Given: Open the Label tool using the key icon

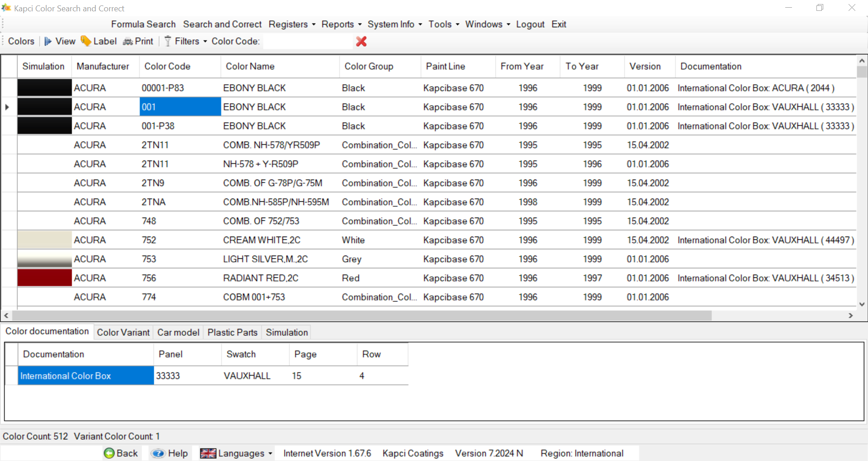Looking at the screenshot, I should pos(86,41).
